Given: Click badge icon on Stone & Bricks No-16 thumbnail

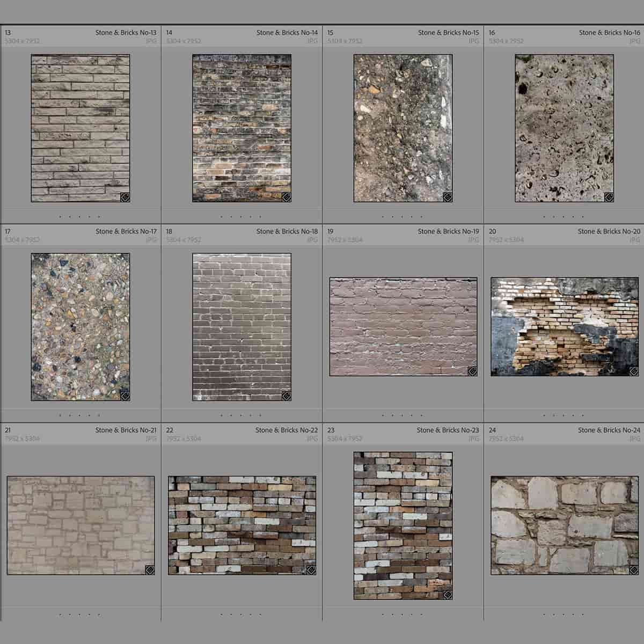Looking at the screenshot, I should (609, 197).
